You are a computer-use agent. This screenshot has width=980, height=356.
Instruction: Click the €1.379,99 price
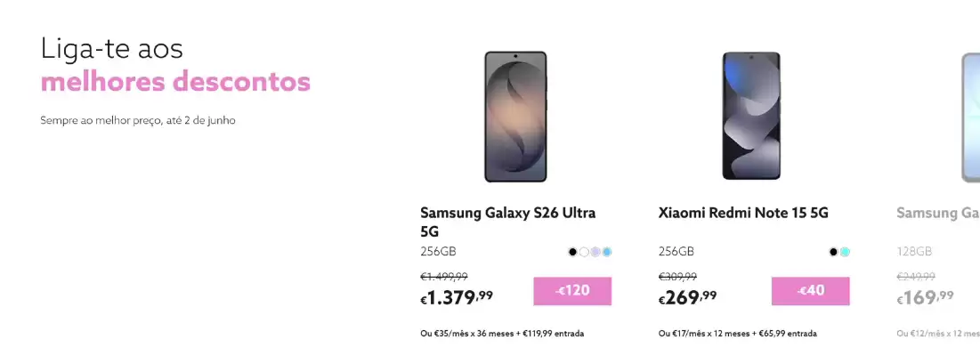click(x=457, y=298)
